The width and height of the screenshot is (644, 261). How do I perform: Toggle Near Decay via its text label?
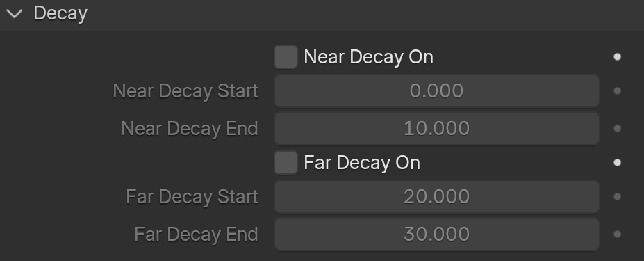click(368, 57)
